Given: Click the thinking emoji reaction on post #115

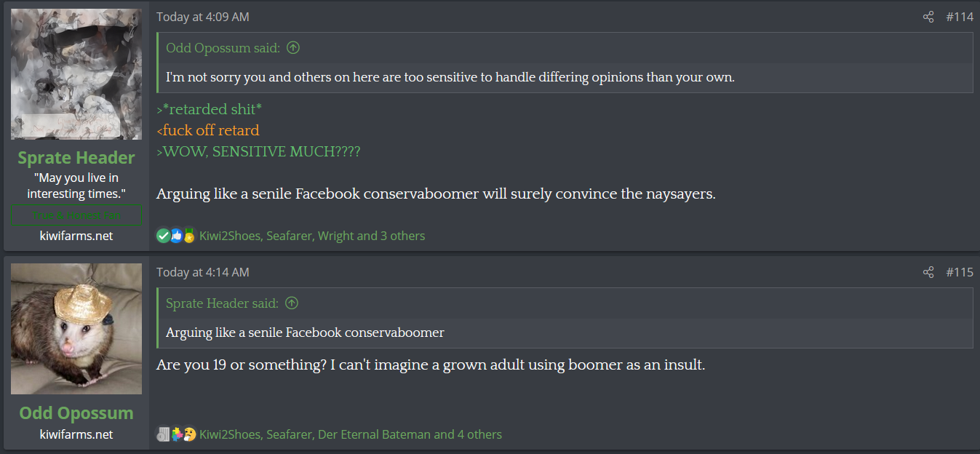Looking at the screenshot, I should click(189, 434).
